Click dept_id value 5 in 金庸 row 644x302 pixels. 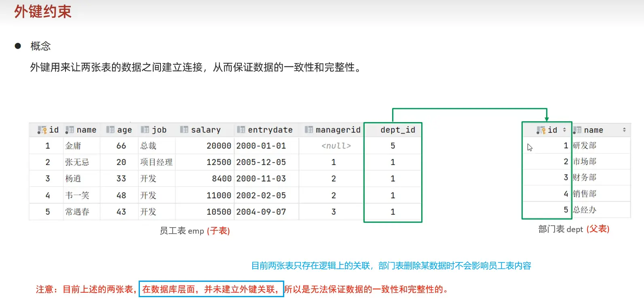pos(393,146)
